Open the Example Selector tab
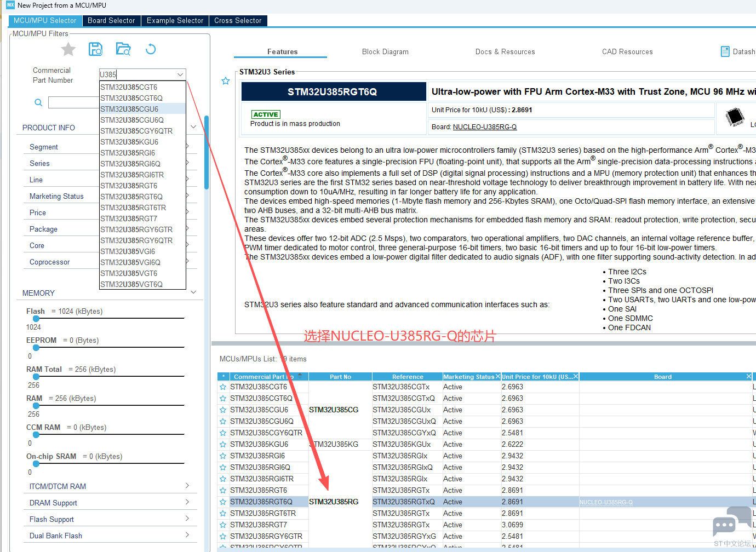 (175, 21)
